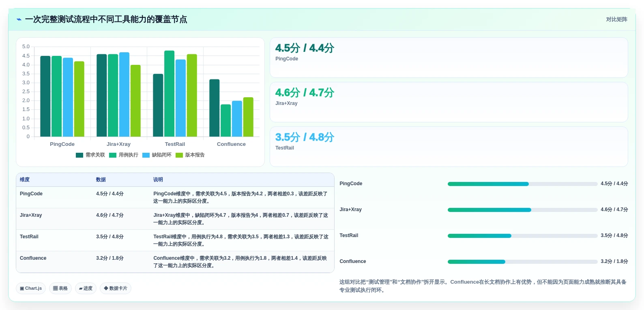Toggle the 版本报告 legend swatch
Viewport: 644px width, 310px height.
click(179, 155)
